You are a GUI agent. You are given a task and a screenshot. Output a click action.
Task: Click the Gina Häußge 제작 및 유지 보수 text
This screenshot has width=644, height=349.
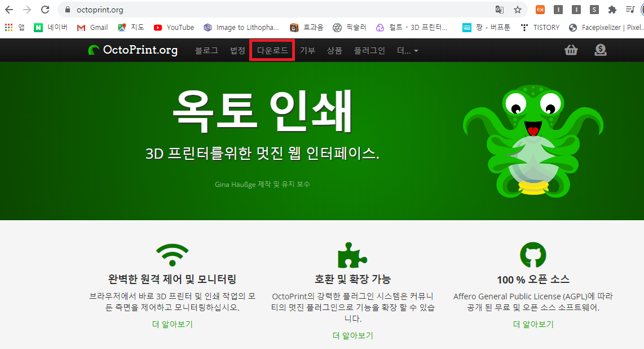coord(262,185)
